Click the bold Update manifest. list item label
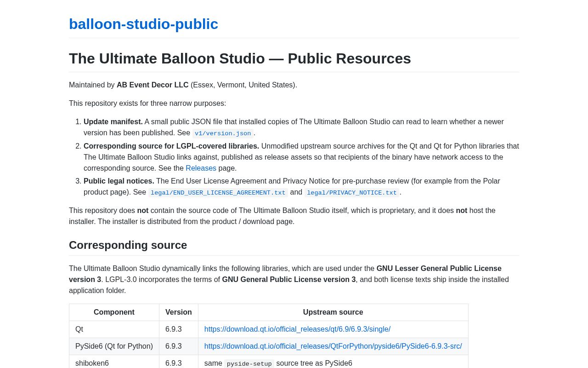Image resolution: width=588 pixels, height=368 pixels. coord(113,122)
